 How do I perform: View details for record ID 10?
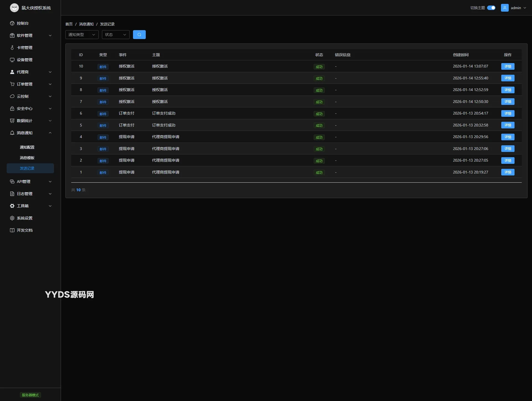tap(508, 66)
